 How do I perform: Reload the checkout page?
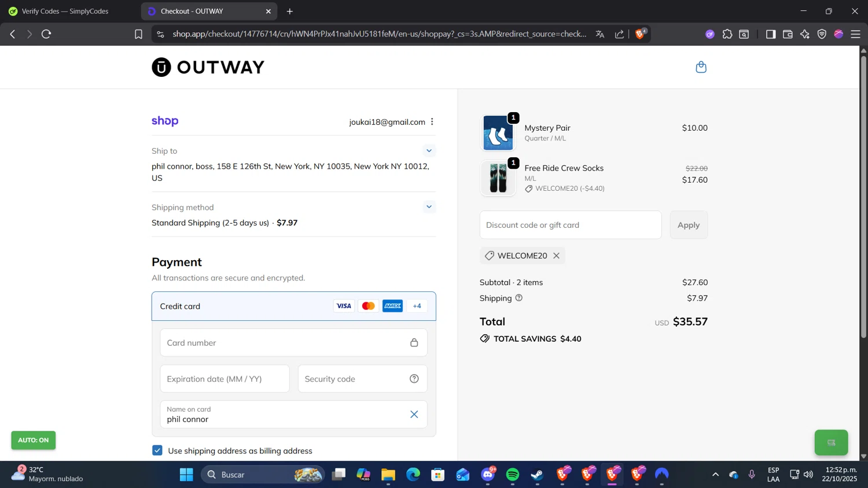point(47,34)
